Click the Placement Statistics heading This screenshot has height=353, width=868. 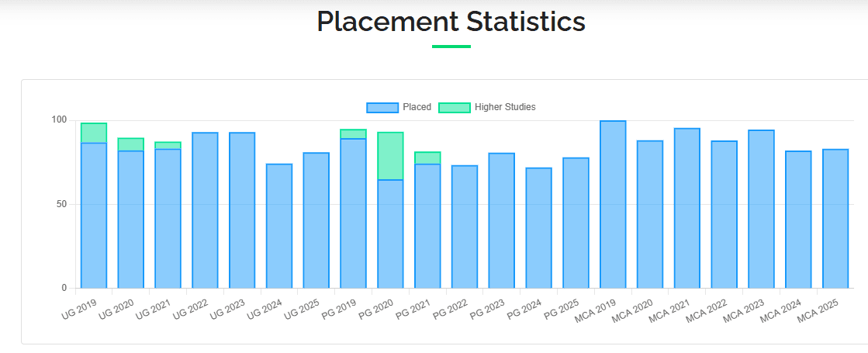pos(451,22)
